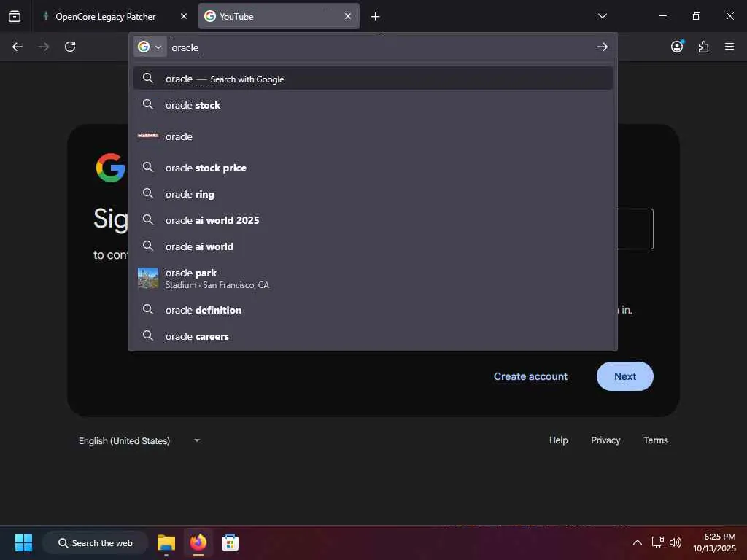Open the search engine selector dropdown
This screenshot has height=560, width=747.
(x=150, y=47)
